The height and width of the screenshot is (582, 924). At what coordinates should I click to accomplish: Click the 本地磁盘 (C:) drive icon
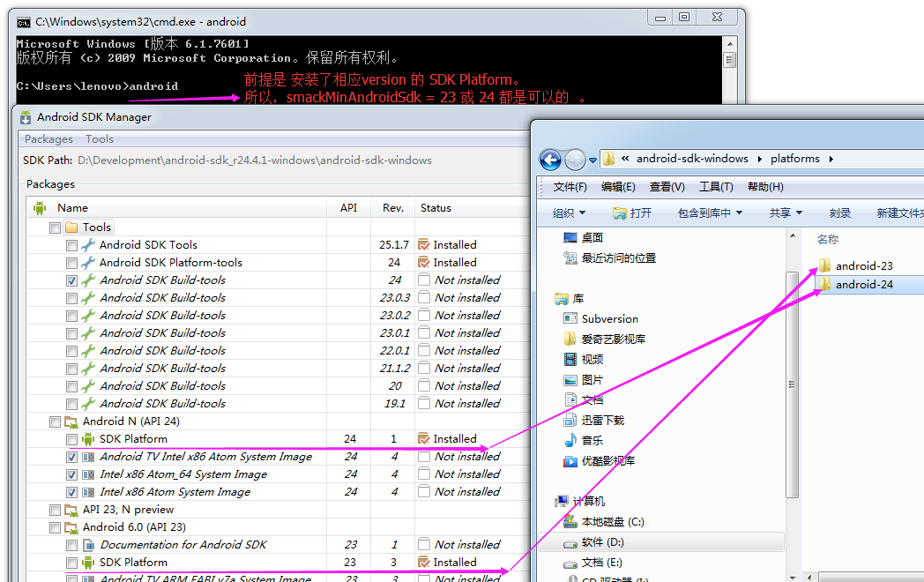coord(570,521)
